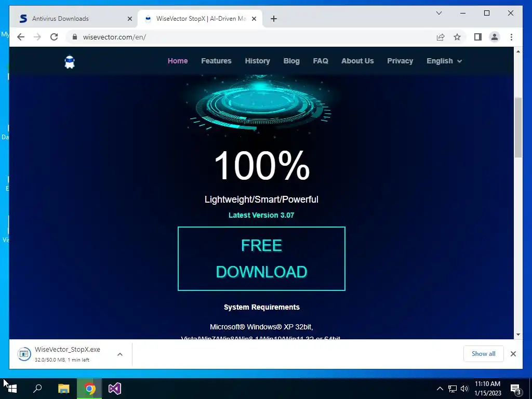
Task: Switch to the Antivirus Downloads tab
Action: click(x=75, y=19)
